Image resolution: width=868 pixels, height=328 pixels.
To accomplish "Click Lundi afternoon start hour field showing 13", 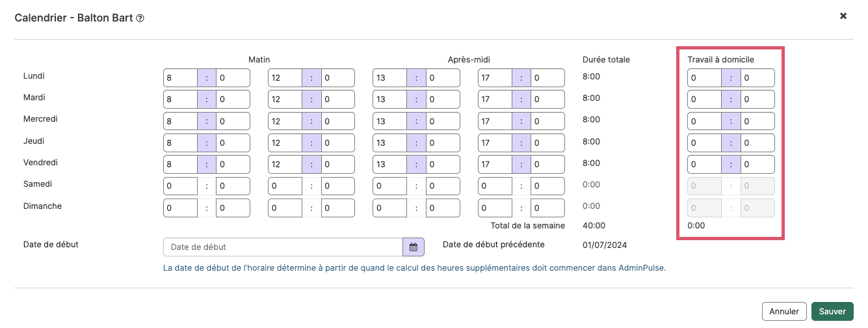I will tap(389, 78).
